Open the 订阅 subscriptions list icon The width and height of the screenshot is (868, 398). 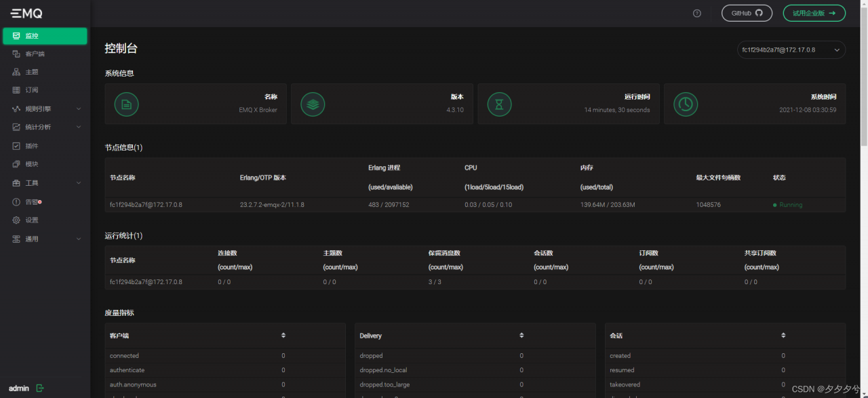click(16, 90)
